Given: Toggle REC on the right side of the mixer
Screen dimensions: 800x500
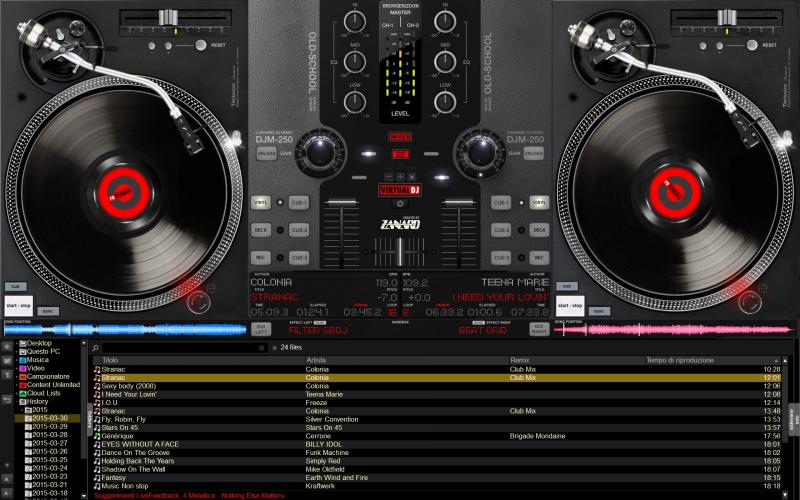Looking at the screenshot, I should click(539, 258).
